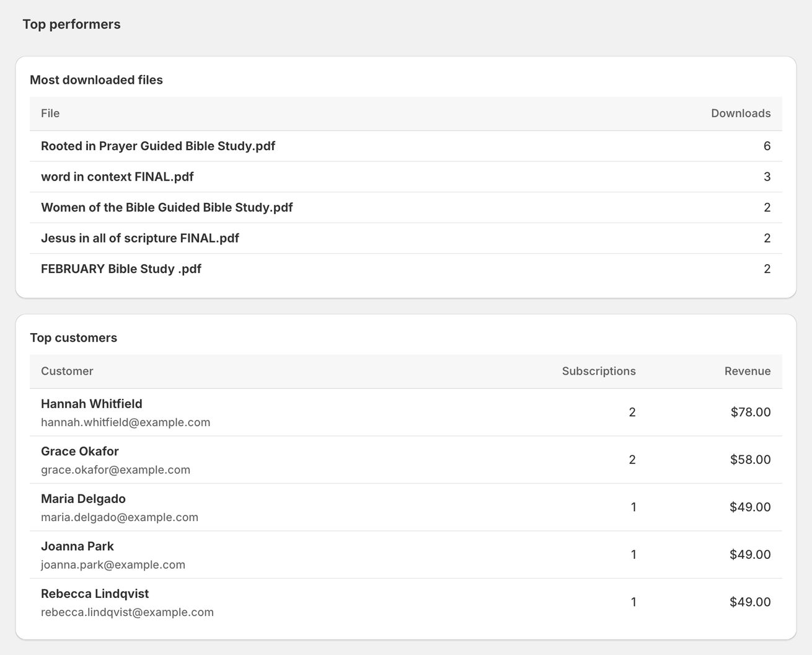Click email hannah.whitfield@example.com
Viewport: 812px width, 655px height.
point(125,422)
